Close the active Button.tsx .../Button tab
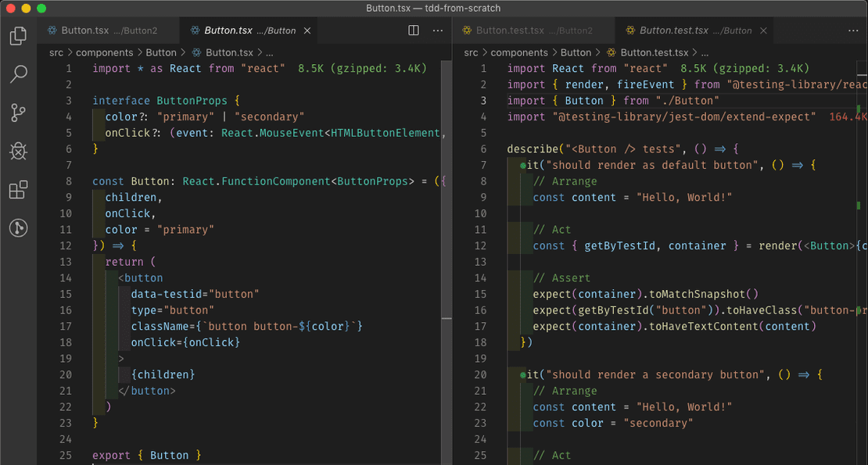 pyautogui.click(x=307, y=31)
